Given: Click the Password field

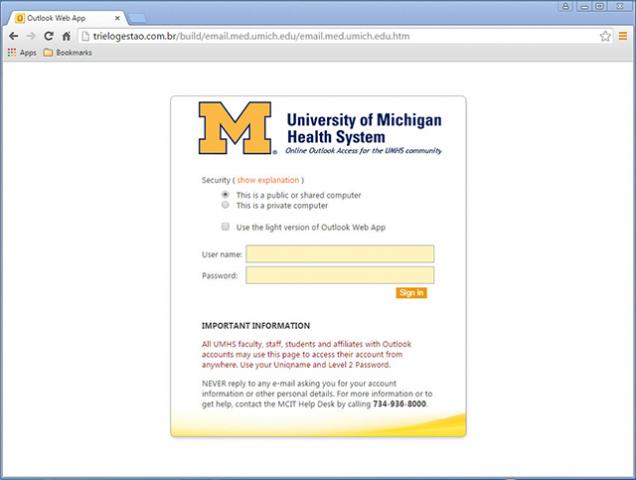Looking at the screenshot, I should point(340,275).
